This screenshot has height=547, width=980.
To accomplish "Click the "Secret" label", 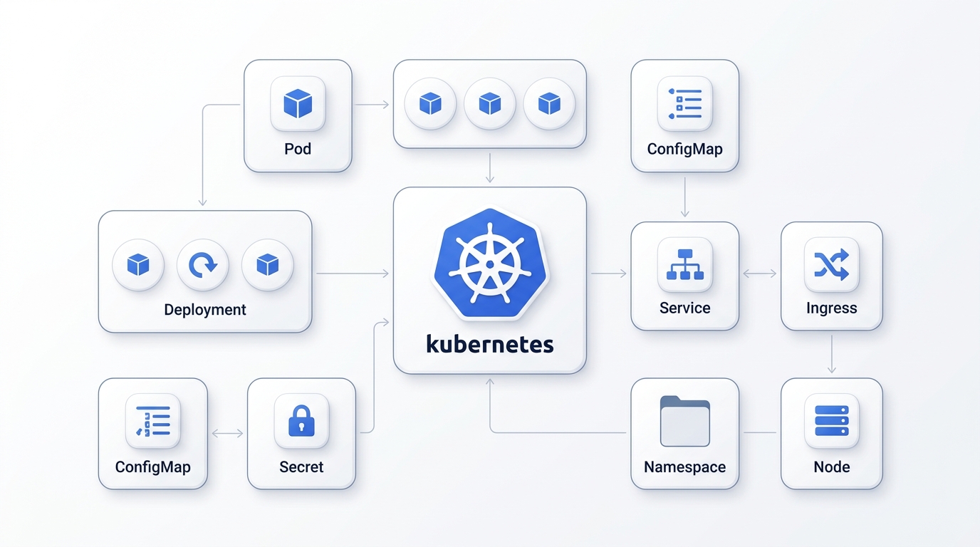I will pyautogui.click(x=301, y=467).
